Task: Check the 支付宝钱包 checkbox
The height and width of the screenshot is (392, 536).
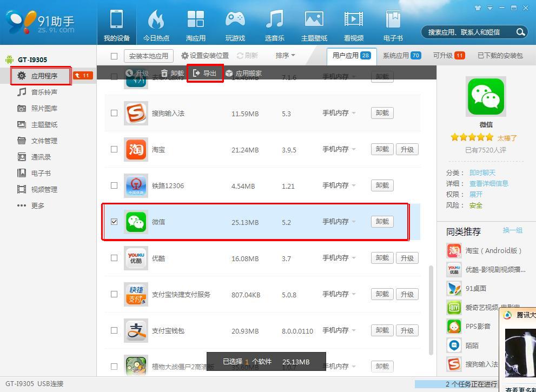Action: click(114, 330)
